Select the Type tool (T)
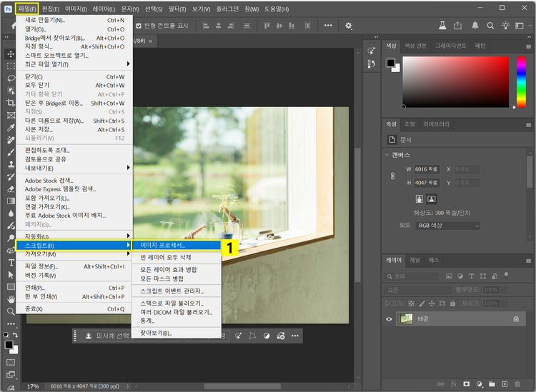The image size is (536, 392). (x=11, y=262)
